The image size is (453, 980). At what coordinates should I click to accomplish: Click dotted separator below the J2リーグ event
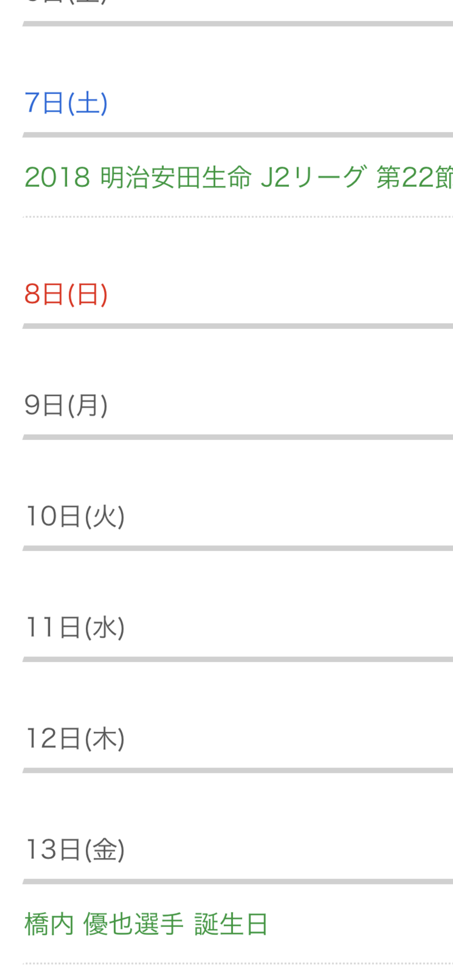pyautogui.click(x=238, y=217)
